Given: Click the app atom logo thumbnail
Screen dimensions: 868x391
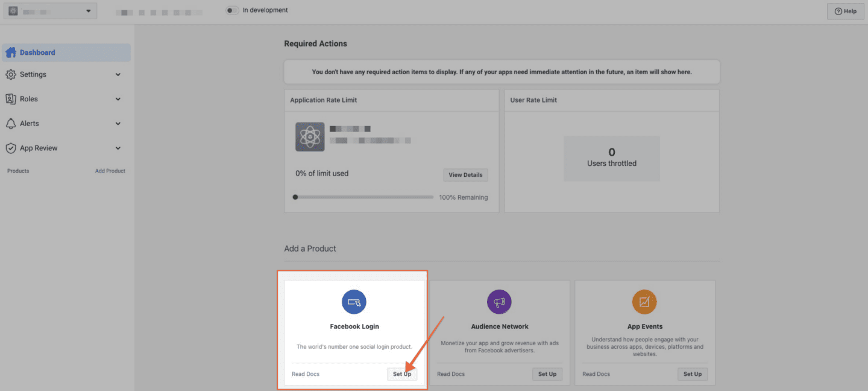Looking at the screenshot, I should [310, 137].
